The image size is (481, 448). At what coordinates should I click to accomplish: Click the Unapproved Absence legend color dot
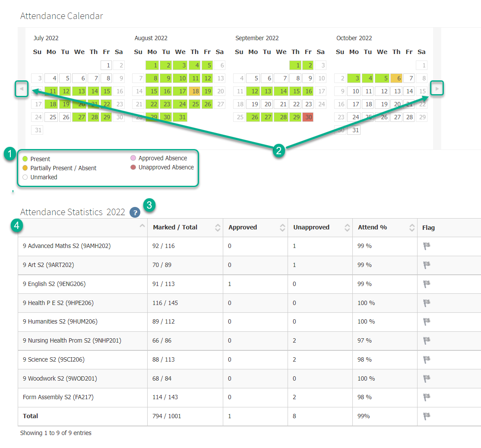(x=133, y=168)
